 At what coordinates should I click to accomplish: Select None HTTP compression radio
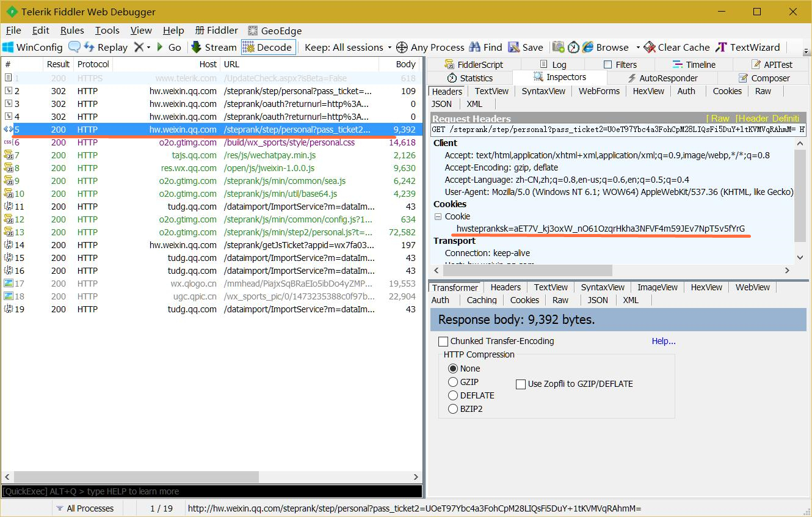point(453,369)
